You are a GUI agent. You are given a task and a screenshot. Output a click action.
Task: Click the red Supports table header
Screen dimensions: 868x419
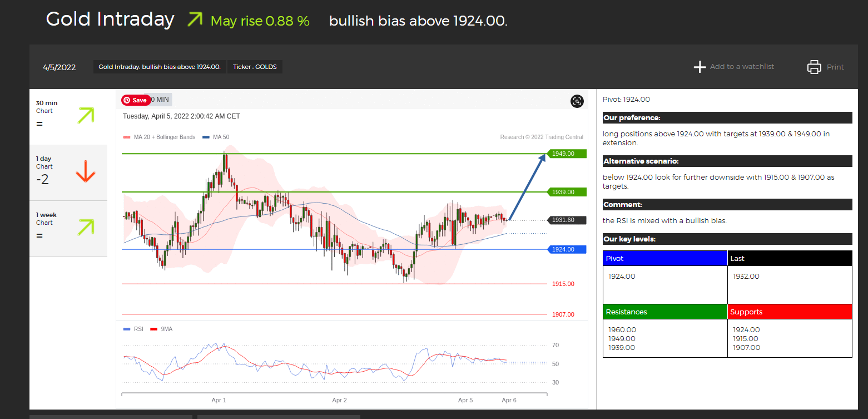790,312
